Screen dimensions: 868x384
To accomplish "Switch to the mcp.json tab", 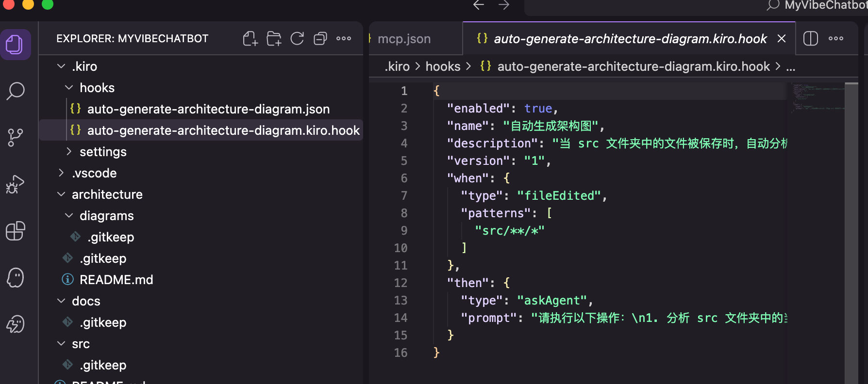I will tap(404, 39).
